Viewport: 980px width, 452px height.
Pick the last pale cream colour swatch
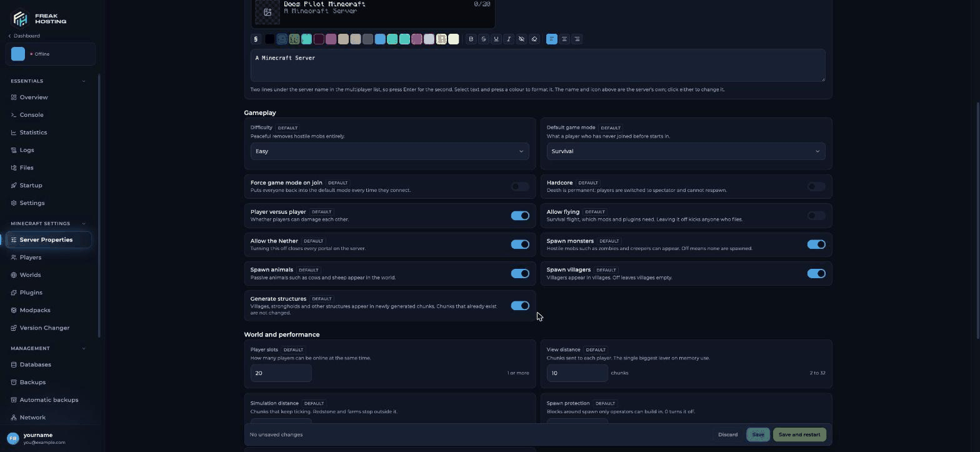[454, 39]
